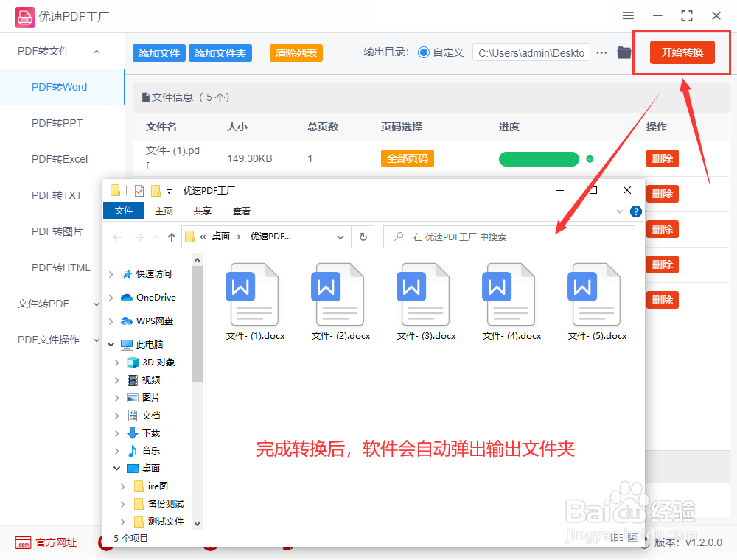Click the output directory path field
The image size is (737, 560).
531,53
